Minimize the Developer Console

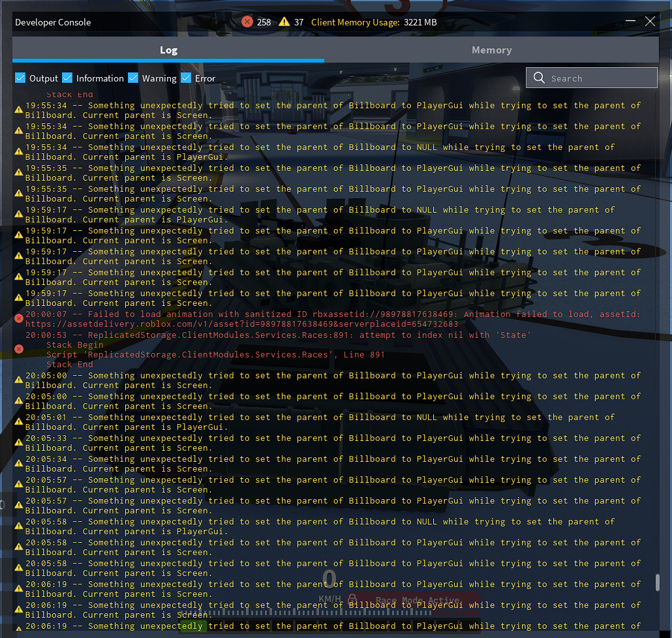point(630,21)
